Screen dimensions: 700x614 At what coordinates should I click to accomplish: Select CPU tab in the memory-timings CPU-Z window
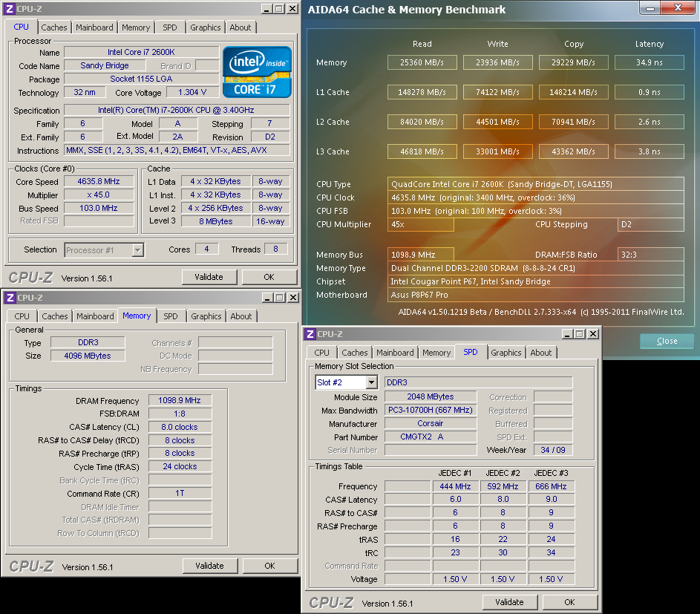(22, 316)
